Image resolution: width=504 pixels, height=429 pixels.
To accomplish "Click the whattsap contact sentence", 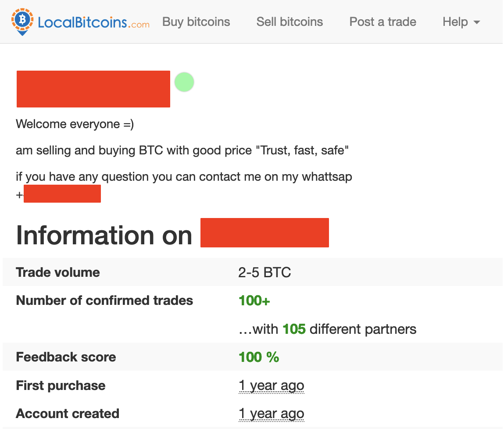I will click(x=184, y=177).
